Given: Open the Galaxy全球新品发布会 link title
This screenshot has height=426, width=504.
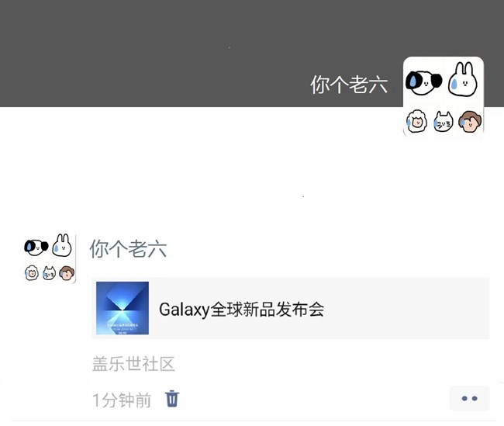Looking at the screenshot, I should (x=241, y=309).
